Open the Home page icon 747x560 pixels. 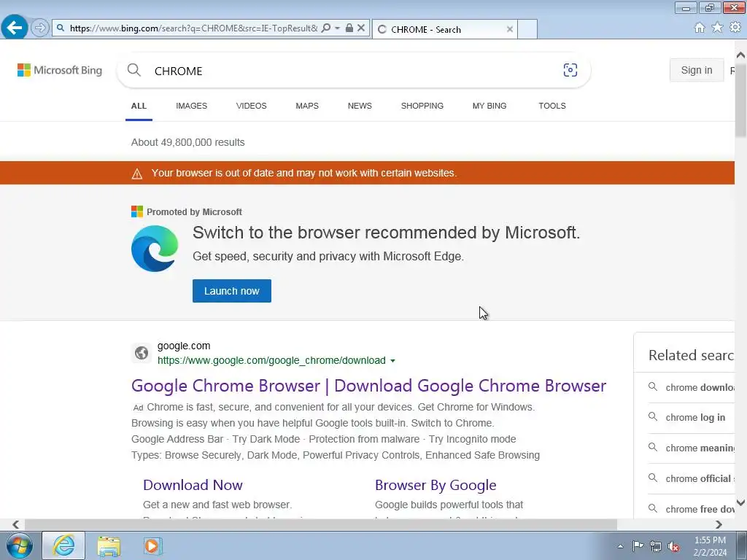[x=700, y=28]
